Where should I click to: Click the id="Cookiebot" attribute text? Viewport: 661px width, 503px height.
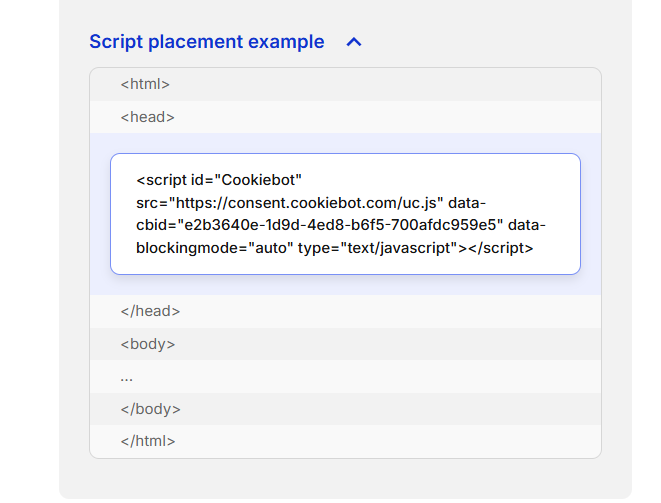pyautogui.click(x=246, y=180)
